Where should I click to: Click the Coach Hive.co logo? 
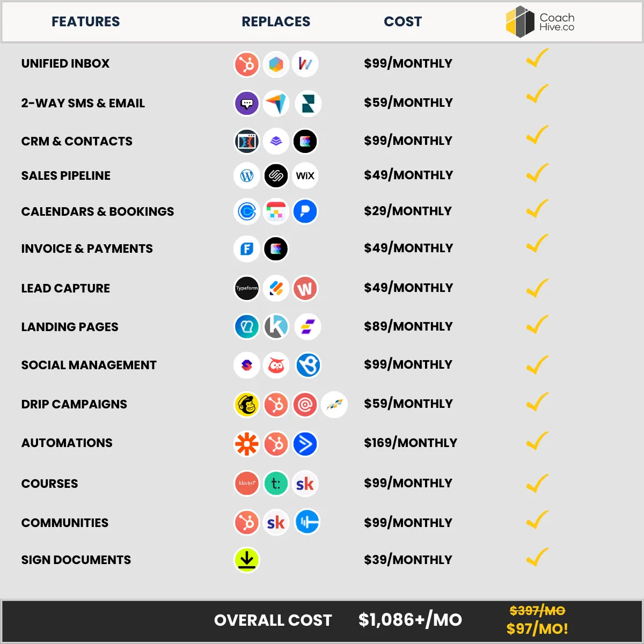point(540,22)
